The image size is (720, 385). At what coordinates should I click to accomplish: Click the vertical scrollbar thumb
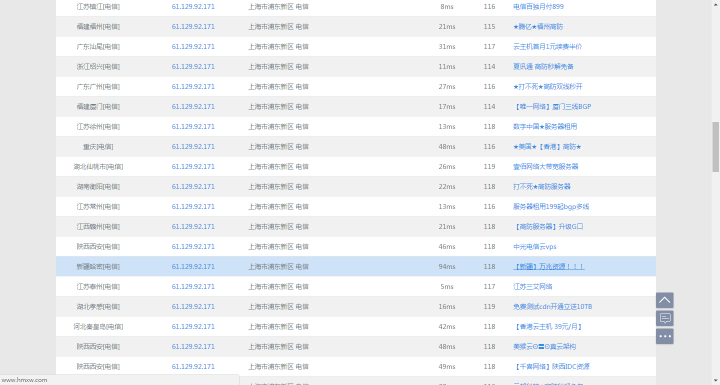point(715,147)
